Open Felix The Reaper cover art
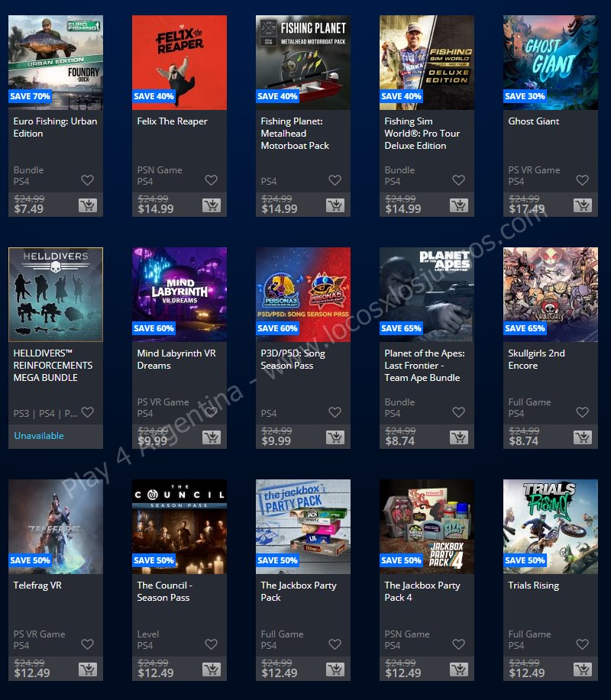 pos(179,63)
